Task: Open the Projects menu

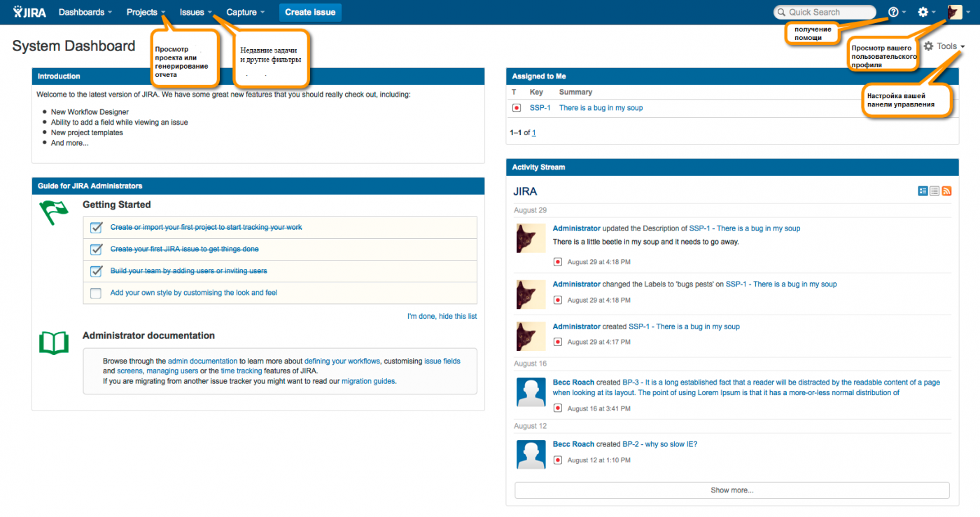Action: pos(146,12)
